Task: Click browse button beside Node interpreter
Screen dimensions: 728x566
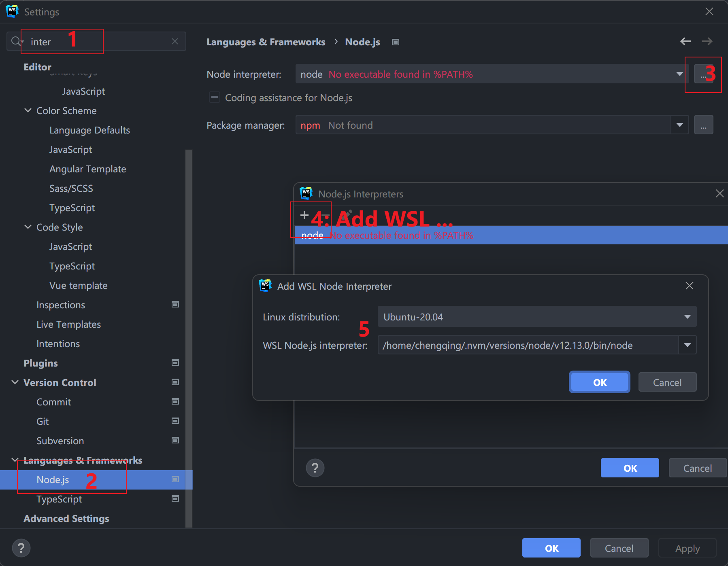Action: coord(703,74)
